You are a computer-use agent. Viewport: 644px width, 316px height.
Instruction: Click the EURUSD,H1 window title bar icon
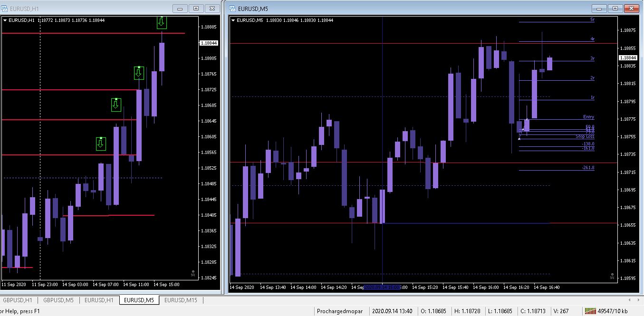point(5,8)
